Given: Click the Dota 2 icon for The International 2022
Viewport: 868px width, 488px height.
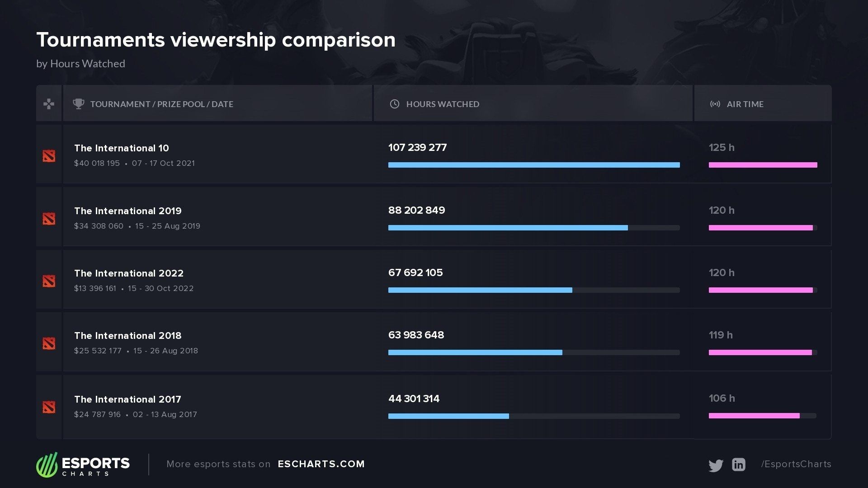Looking at the screenshot, I should pyautogui.click(x=49, y=280).
